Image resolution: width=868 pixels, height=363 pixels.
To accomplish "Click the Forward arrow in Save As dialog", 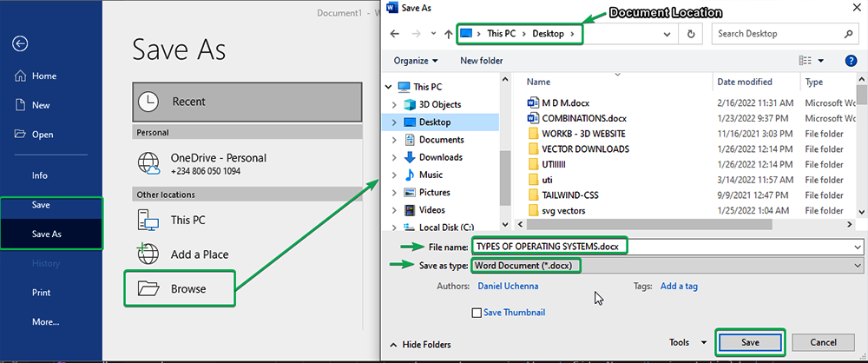I will click(x=417, y=34).
